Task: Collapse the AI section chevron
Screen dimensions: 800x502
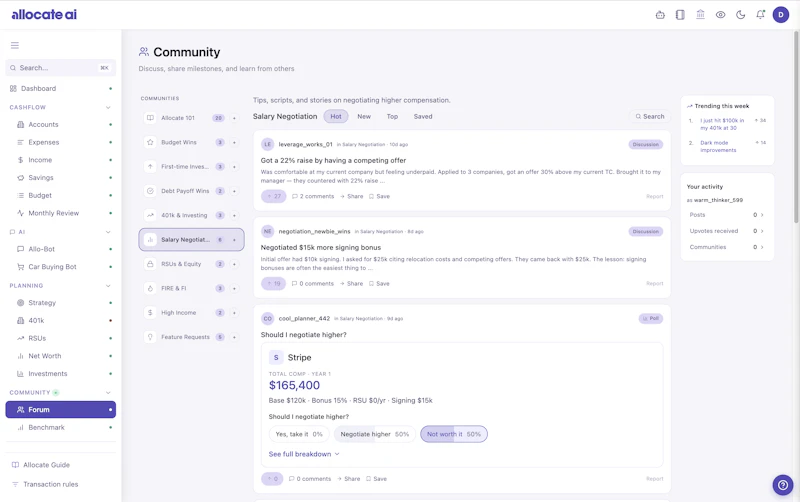Action: pos(108,232)
